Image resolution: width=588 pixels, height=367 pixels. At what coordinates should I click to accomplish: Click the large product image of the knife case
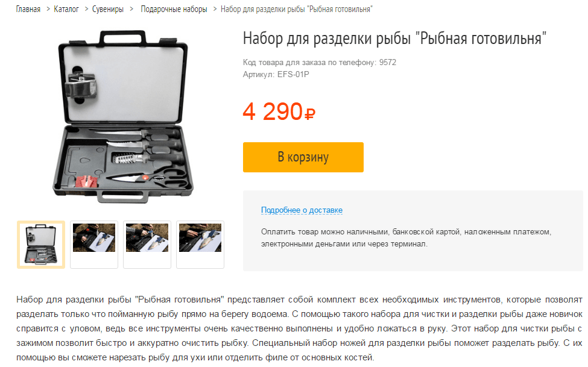click(122, 117)
